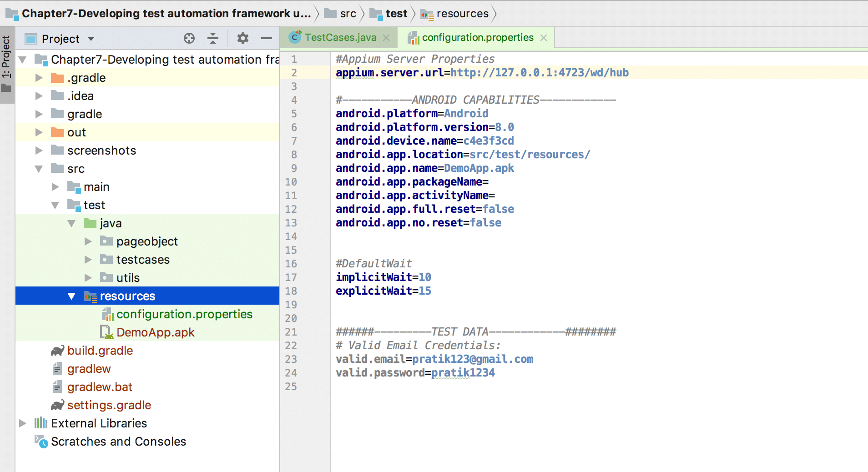The width and height of the screenshot is (868, 472).
Task: Expand the pageobject package
Action: [88, 241]
